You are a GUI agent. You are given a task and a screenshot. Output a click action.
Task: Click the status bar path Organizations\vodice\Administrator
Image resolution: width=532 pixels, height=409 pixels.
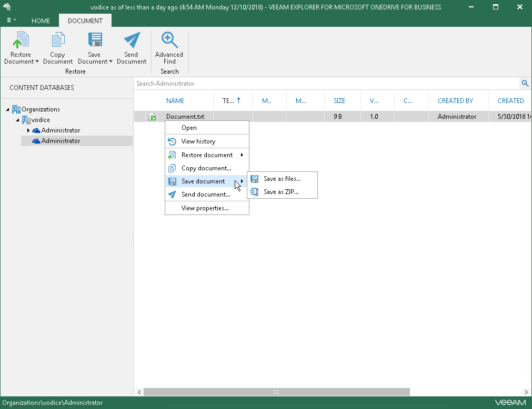coord(53,403)
